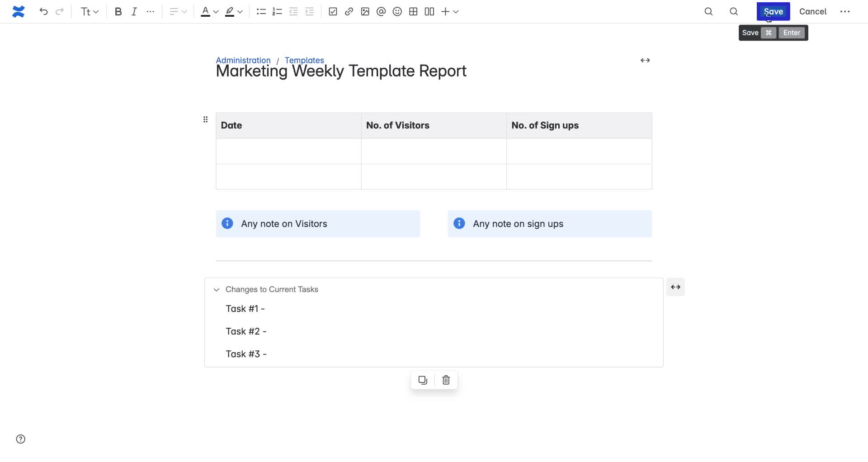Open more text formatting options
The width and height of the screenshot is (868, 462).
[151, 12]
